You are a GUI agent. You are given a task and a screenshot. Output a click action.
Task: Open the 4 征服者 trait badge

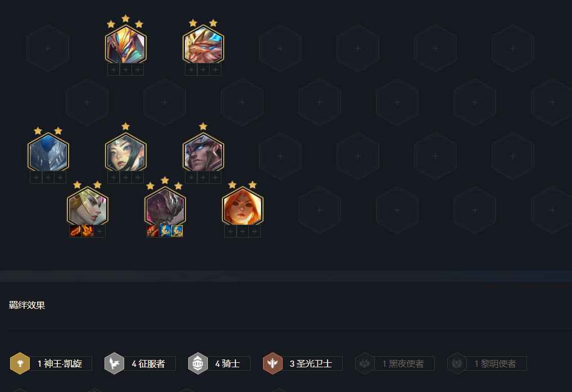(140, 363)
